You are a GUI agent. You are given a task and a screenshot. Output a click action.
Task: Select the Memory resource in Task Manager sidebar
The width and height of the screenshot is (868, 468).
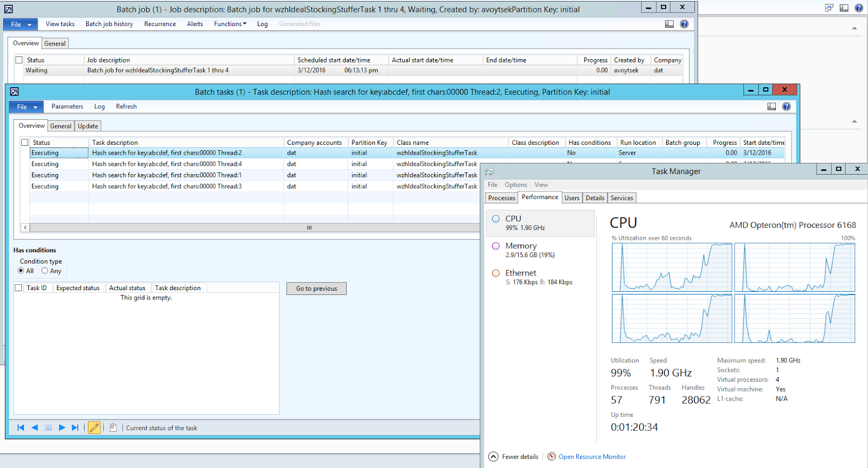[x=540, y=250]
